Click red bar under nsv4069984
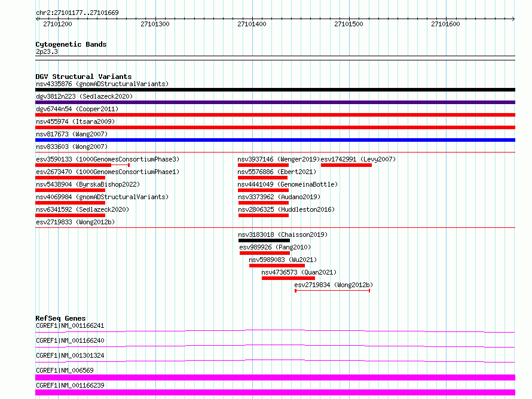 (70, 203)
